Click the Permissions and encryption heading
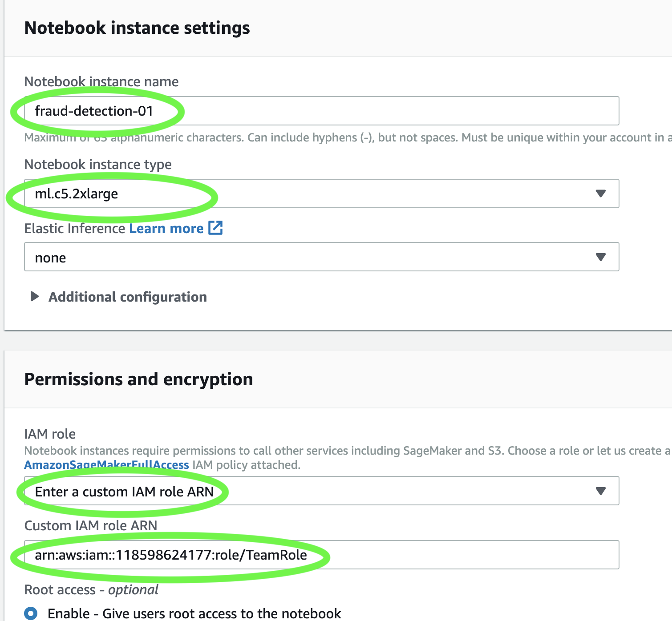Image resolution: width=672 pixels, height=621 pixels. 139,379
